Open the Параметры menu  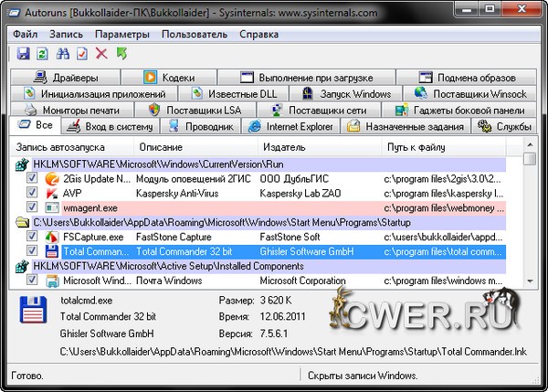point(122,35)
